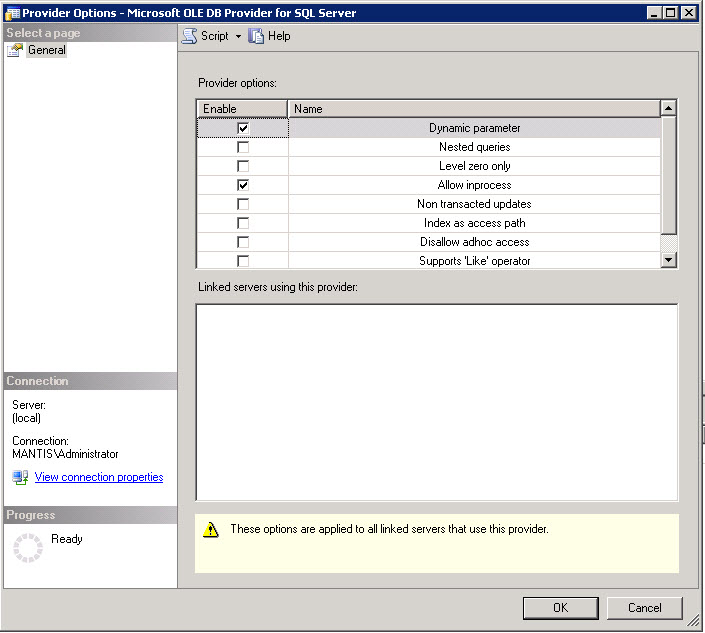Select the Dynamic parameter row name
The image size is (705, 633).
(x=474, y=128)
